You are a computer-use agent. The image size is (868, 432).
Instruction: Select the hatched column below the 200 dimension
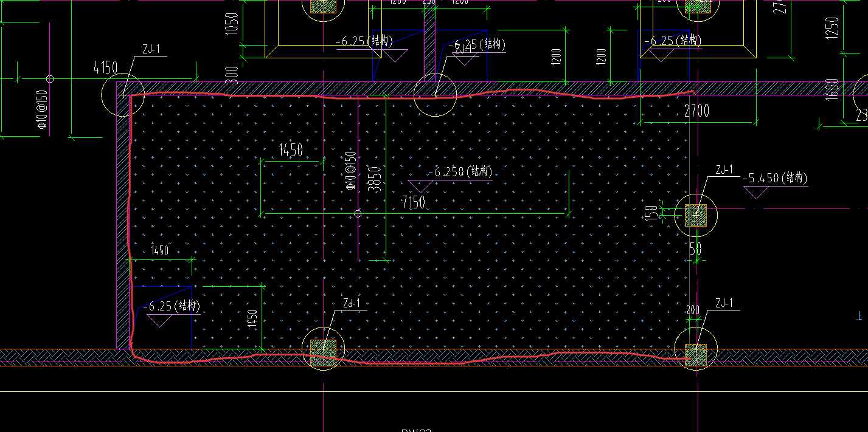[x=696, y=355]
